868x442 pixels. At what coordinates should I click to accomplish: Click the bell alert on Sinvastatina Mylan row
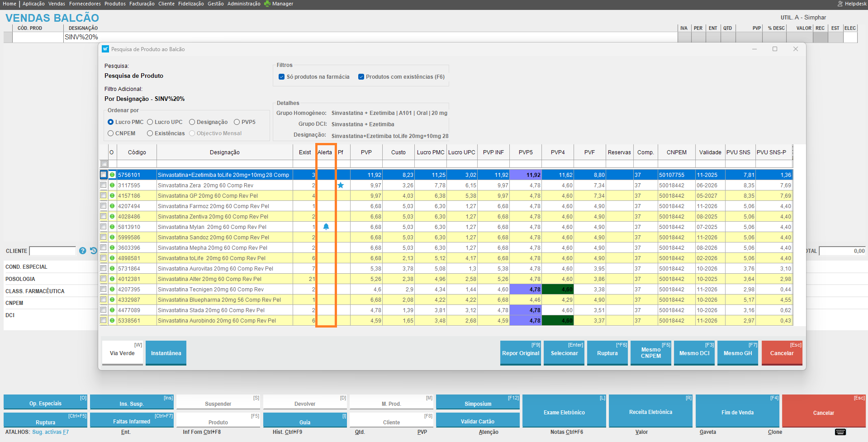[326, 227]
